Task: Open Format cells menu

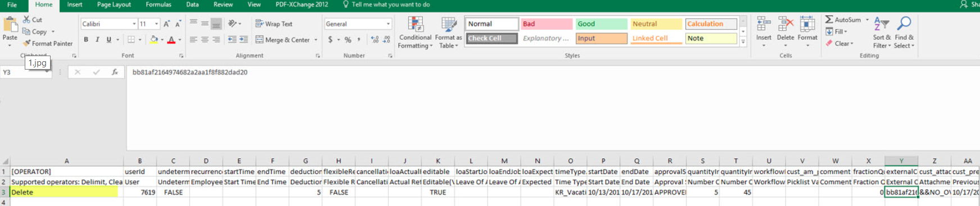Action: click(807, 31)
